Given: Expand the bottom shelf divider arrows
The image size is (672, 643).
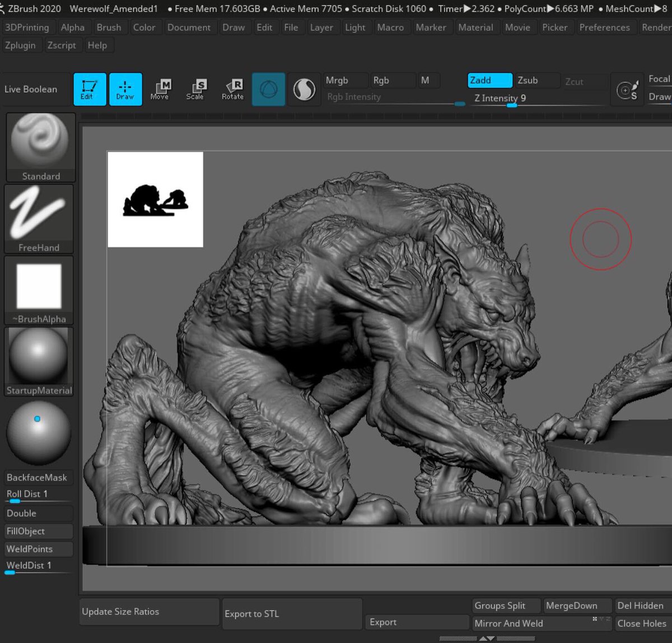Looking at the screenshot, I should pos(487,639).
